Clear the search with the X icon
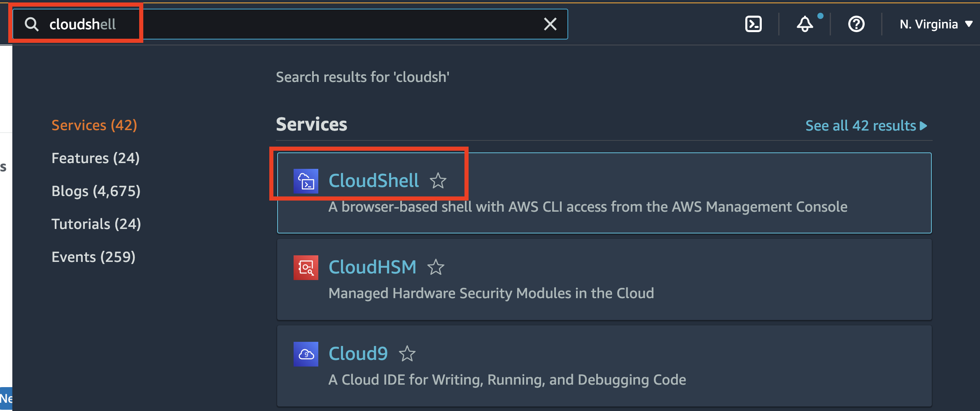 coord(550,24)
